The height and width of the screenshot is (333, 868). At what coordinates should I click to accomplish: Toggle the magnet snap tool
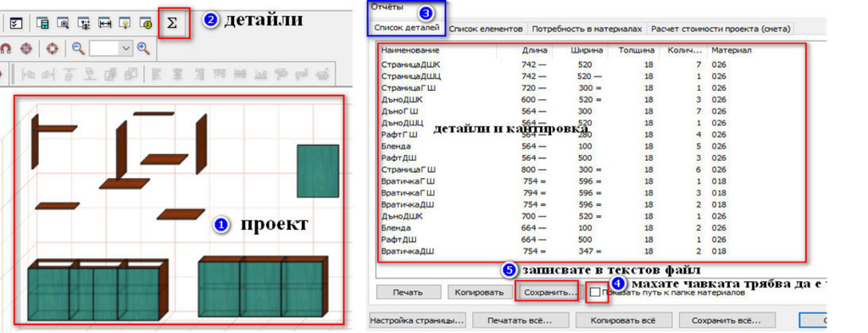coord(6,48)
